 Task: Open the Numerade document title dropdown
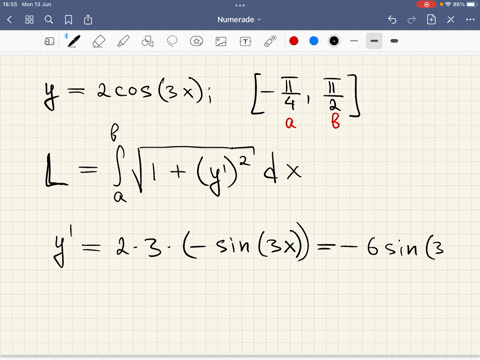click(239, 20)
